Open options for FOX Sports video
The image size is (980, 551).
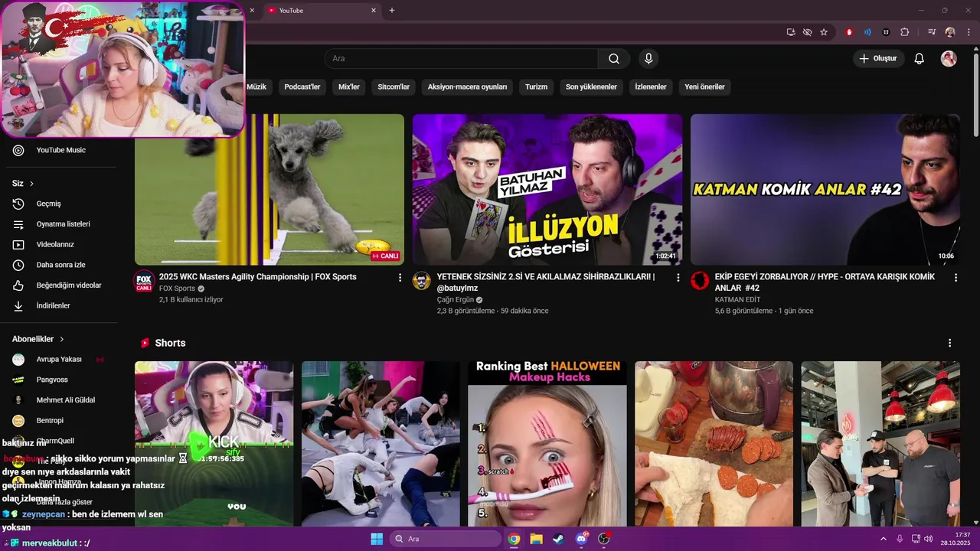[400, 278]
